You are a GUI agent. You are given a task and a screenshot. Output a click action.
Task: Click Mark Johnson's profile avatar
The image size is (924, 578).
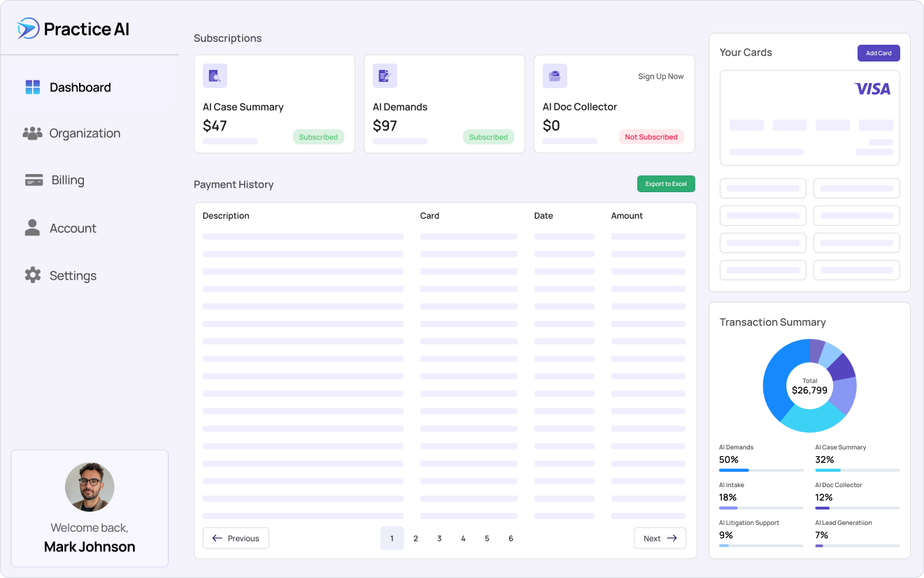[90, 486]
